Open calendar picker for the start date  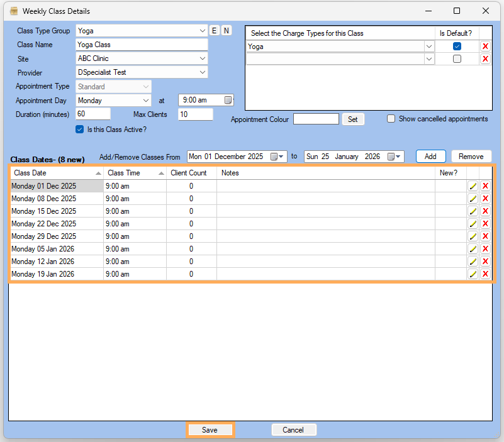coord(277,157)
